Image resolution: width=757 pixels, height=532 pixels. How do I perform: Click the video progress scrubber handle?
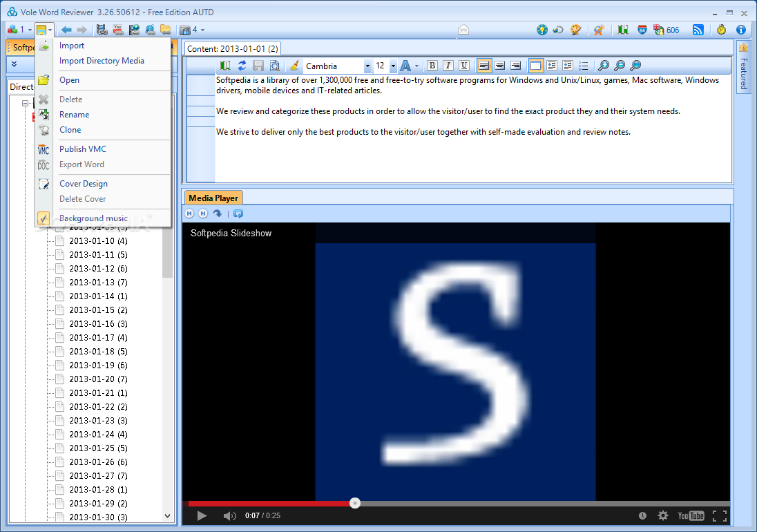(x=355, y=503)
